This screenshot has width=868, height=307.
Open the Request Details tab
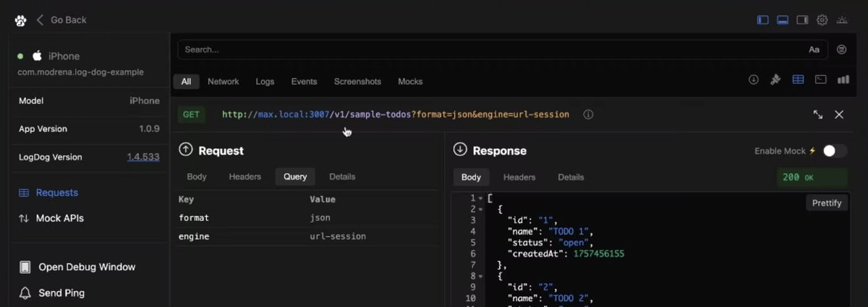[342, 177]
